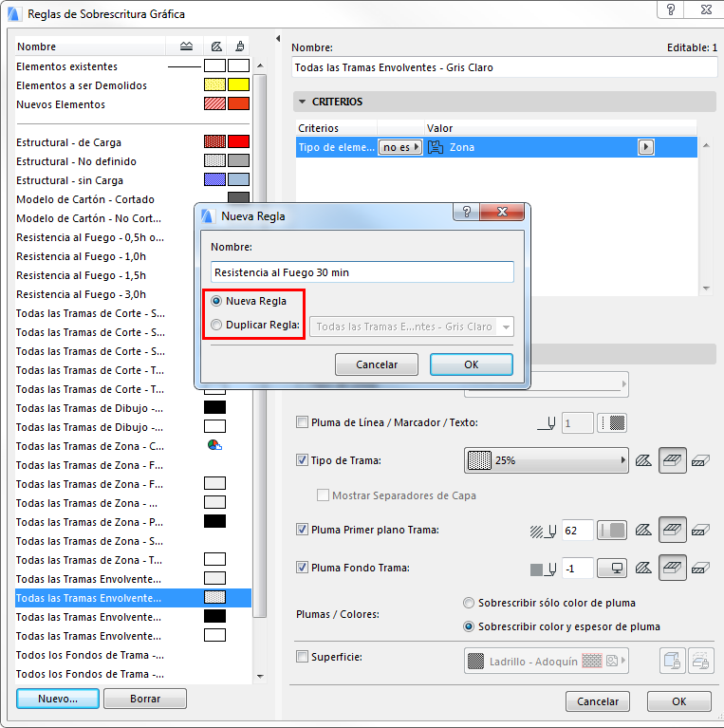Click last fill icon in Pluma Fondo Trama row
Viewport: 724px width, 728px height.
coord(700,568)
